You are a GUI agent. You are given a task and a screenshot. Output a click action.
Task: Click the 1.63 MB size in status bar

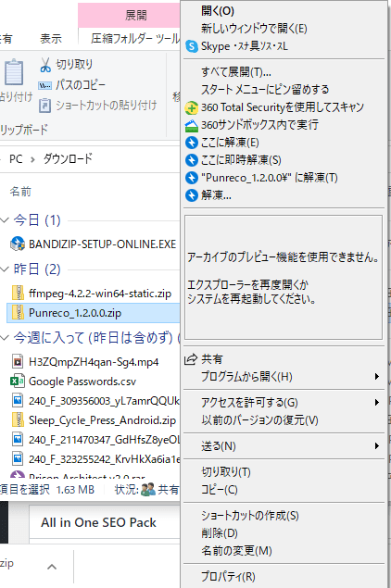(x=75, y=490)
